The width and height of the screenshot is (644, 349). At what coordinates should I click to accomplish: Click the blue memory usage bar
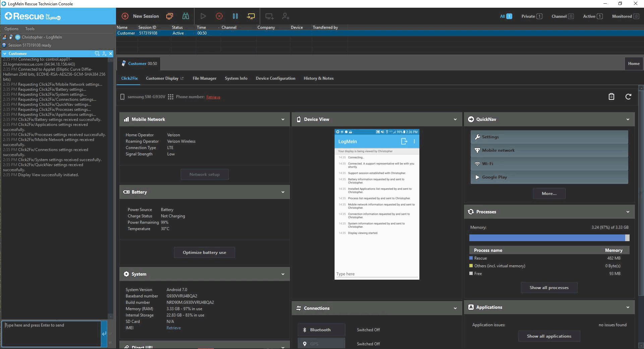547,238
